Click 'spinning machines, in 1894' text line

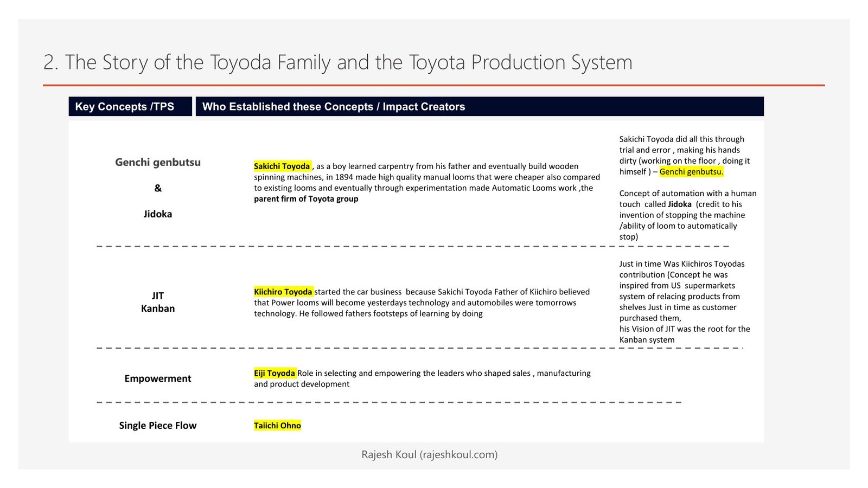point(427,177)
